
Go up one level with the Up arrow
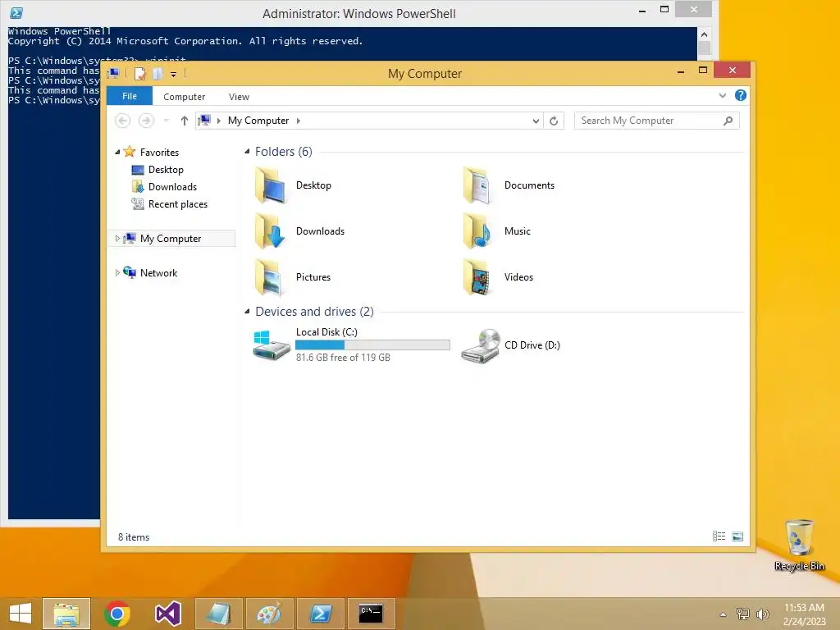click(185, 121)
